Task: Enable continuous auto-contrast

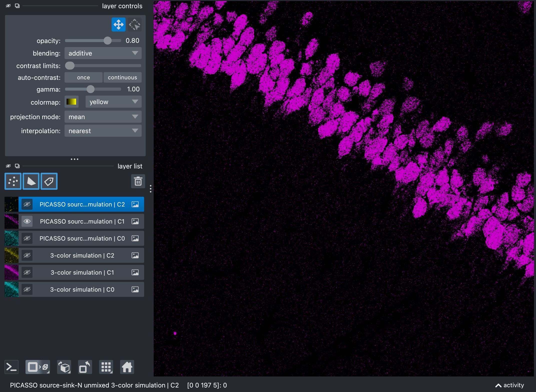Action: 123,77
